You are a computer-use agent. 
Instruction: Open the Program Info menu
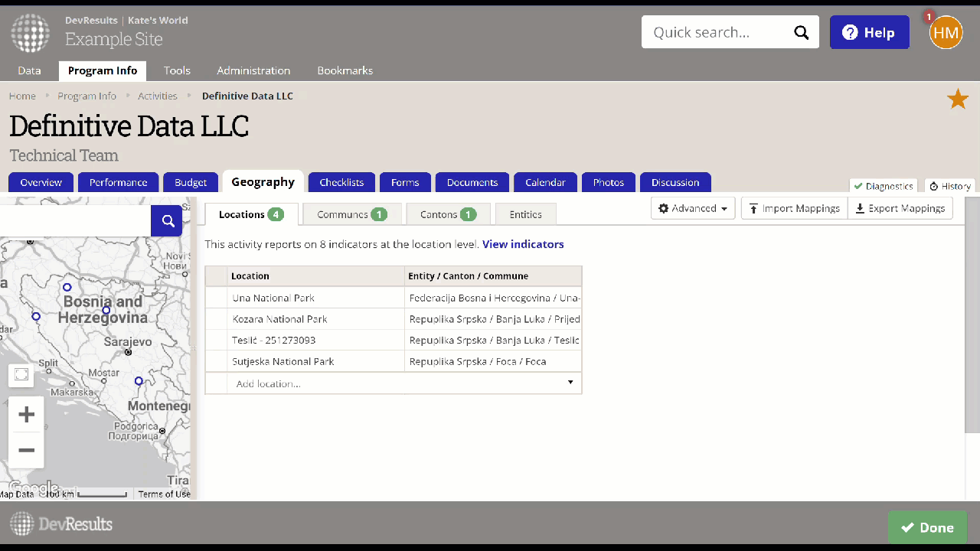tap(103, 70)
